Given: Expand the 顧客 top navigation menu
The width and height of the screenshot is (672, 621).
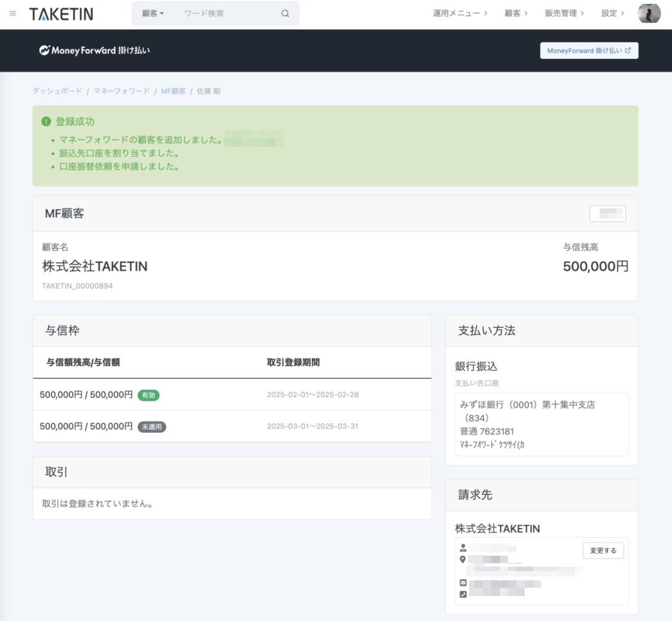Looking at the screenshot, I should pyautogui.click(x=516, y=13).
